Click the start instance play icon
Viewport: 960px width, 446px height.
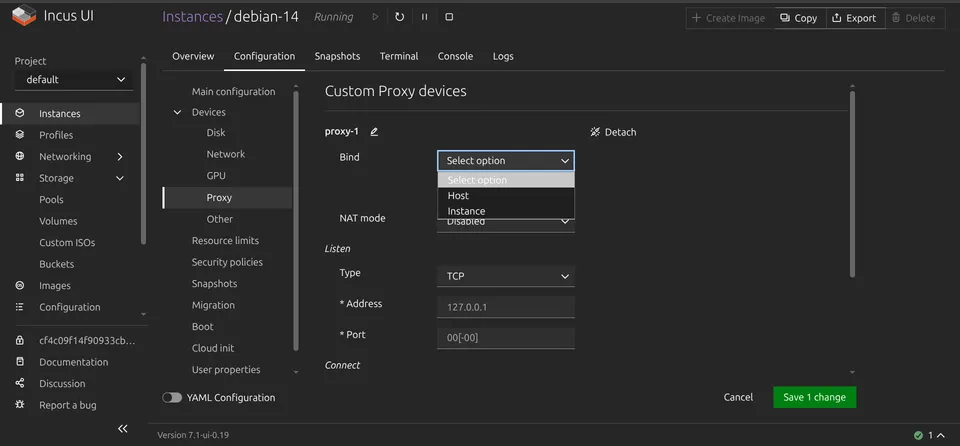tap(375, 17)
